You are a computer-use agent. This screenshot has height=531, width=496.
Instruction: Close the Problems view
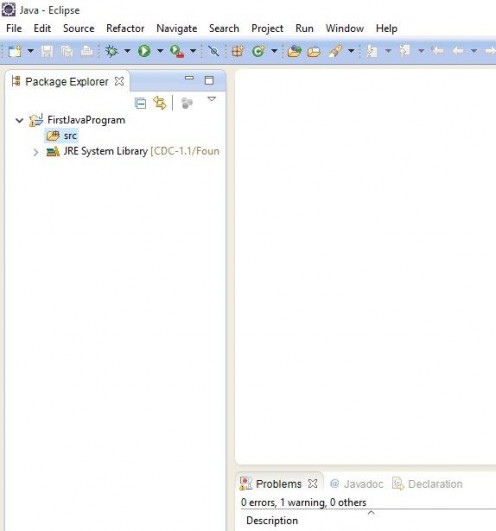click(313, 484)
